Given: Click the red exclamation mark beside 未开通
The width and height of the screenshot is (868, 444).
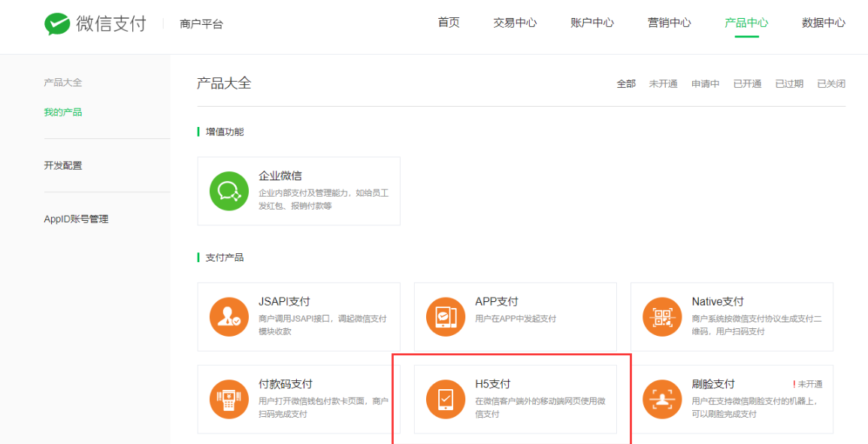Looking at the screenshot, I should (794, 384).
